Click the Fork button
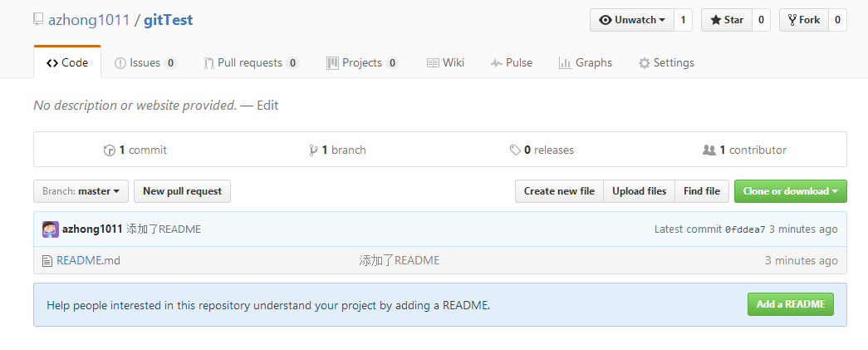 [x=804, y=20]
